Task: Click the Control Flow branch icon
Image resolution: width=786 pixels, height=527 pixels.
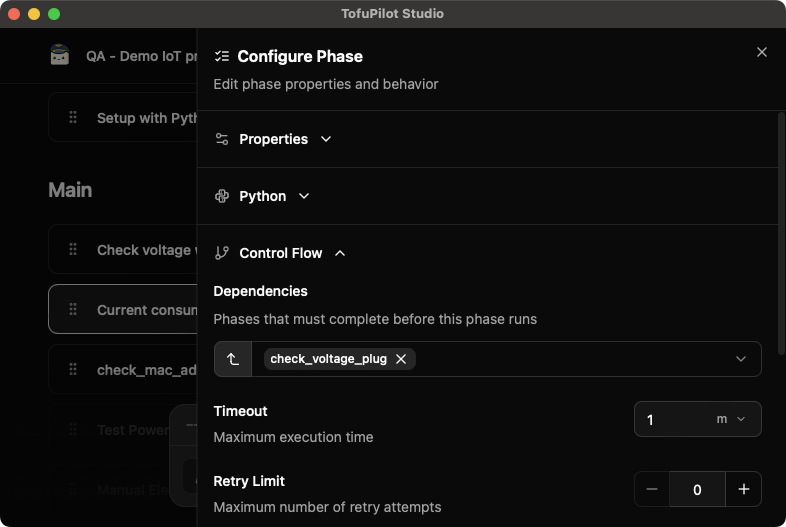Action: click(222, 253)
